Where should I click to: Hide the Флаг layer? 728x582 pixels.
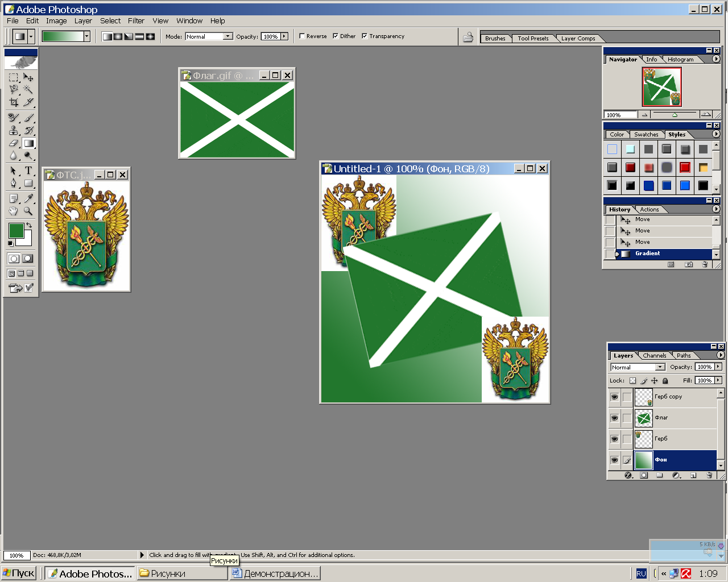point(614,418)
